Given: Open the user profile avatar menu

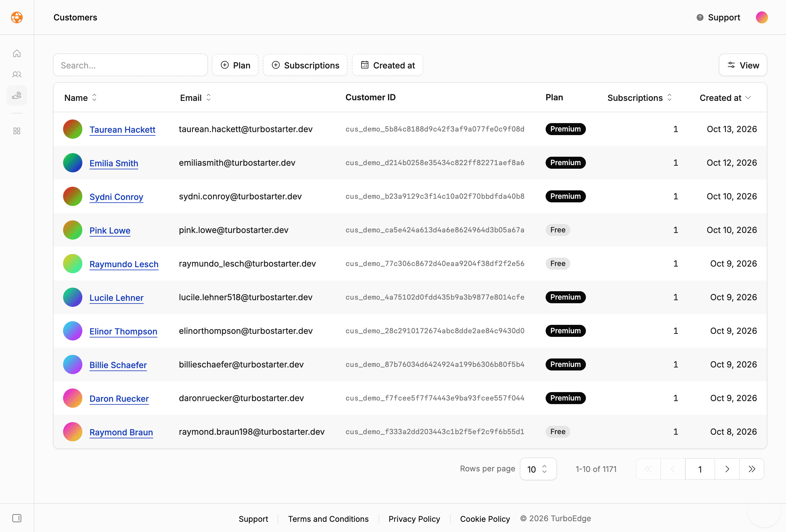Looking at the screenshot, I should tap(762, 17).
